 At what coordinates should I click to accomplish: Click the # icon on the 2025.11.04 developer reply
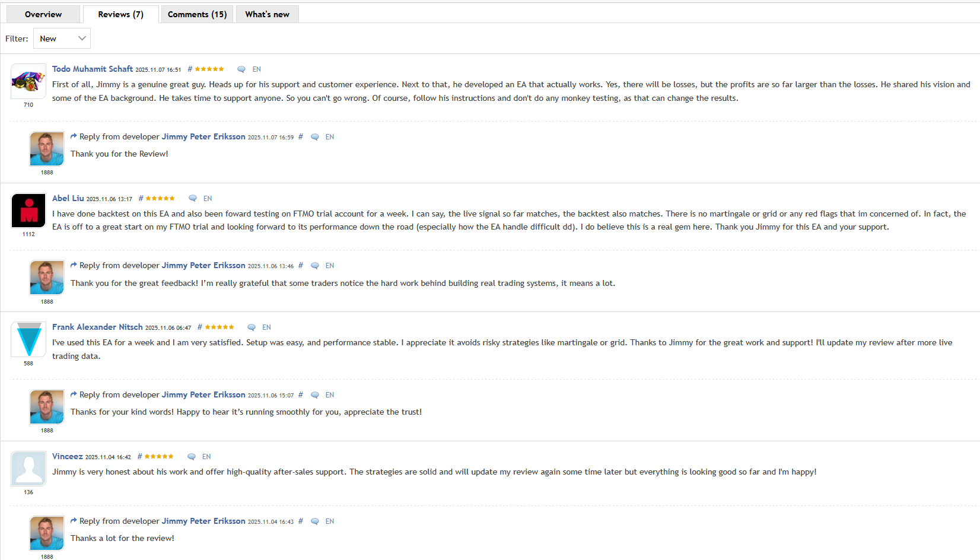pos(301,521)
